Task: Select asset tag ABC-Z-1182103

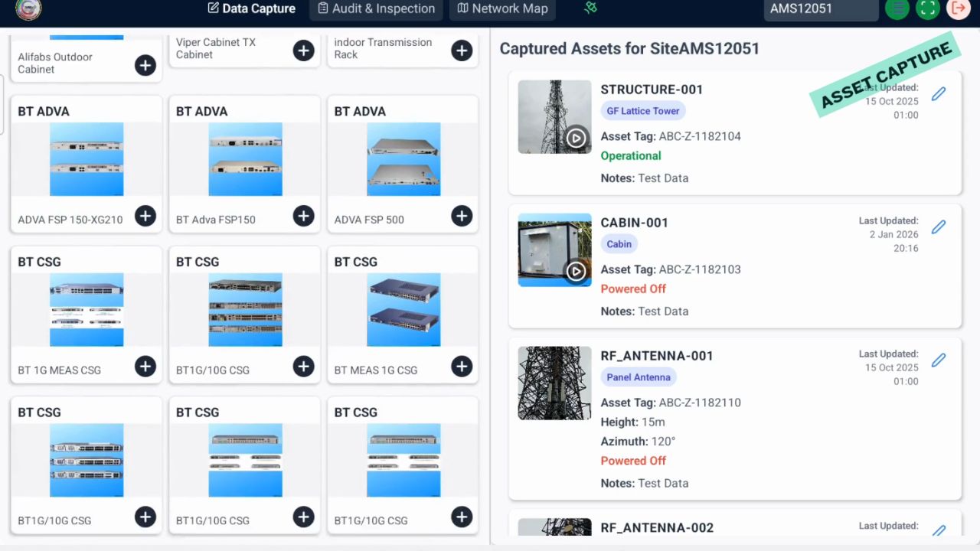Action: tap(700, 269)
